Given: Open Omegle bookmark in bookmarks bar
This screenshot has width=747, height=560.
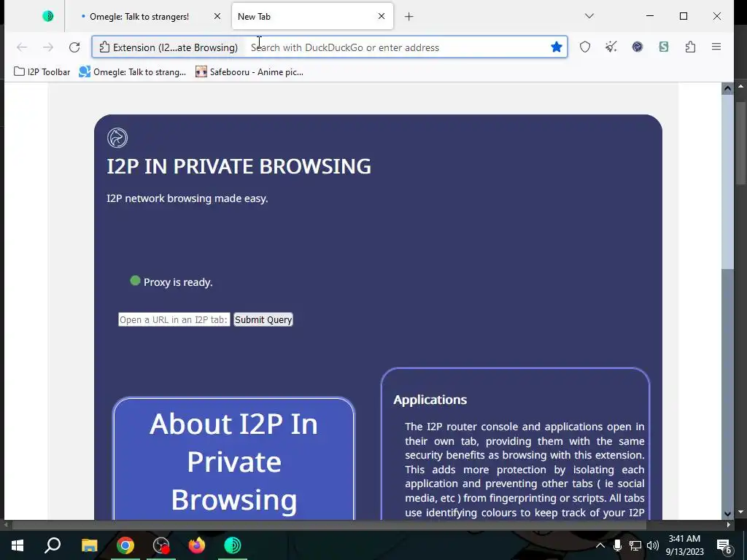Looking at the screenshot, I should pyautogui.click(x=133, y=72).
